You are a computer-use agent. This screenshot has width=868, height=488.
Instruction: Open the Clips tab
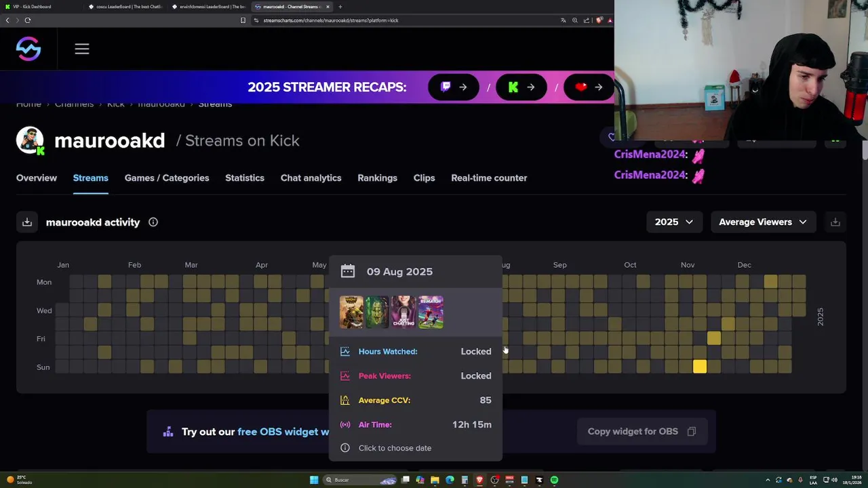(424, 178)
